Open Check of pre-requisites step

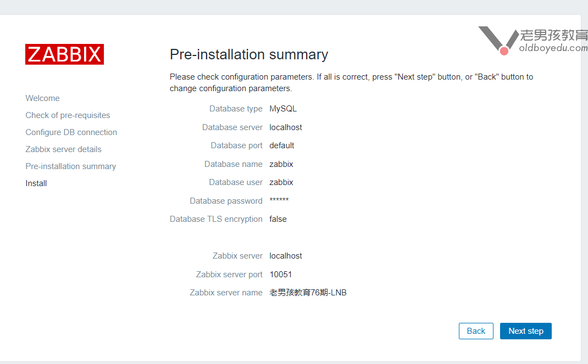[x=68, y=115]
